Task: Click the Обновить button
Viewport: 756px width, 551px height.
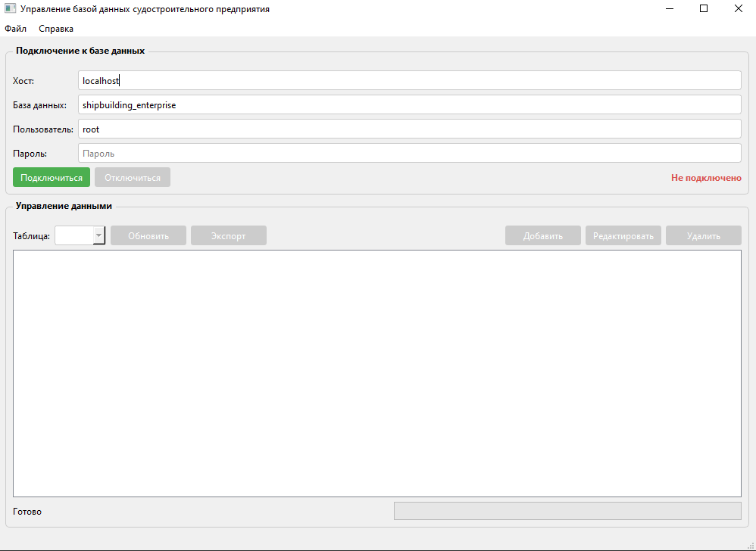Action: pos(148,235)
